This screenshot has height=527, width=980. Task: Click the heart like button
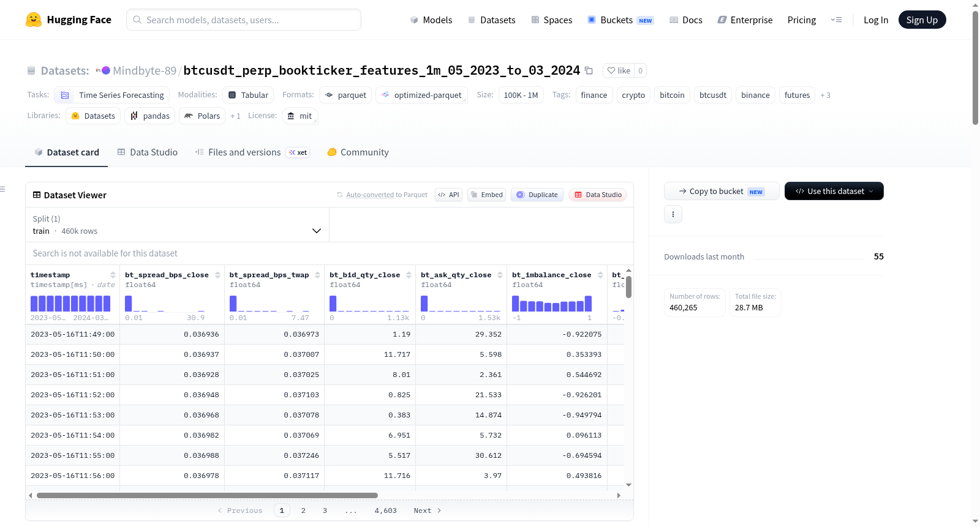[619, 70]
